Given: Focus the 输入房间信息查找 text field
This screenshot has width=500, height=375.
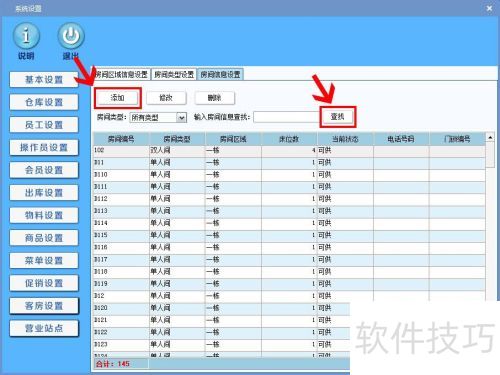Looking at the screenshot, I should [x=287, y=117].
